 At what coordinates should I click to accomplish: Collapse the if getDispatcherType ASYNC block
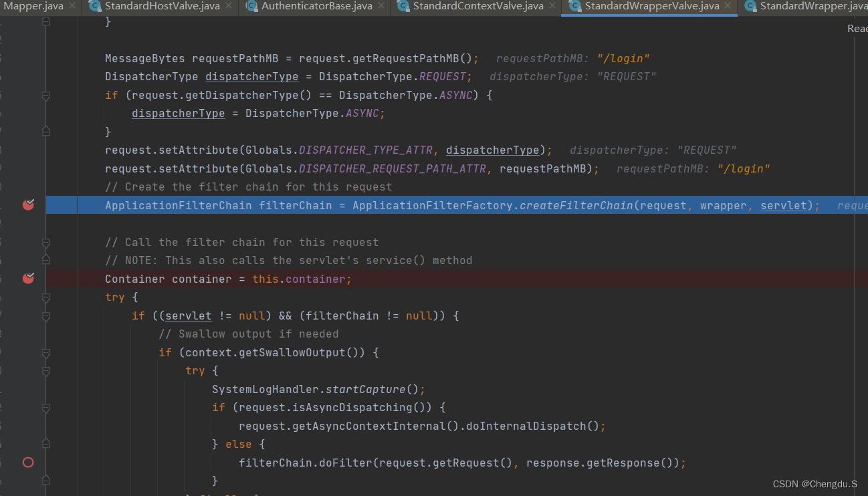[x=46, y=96]
